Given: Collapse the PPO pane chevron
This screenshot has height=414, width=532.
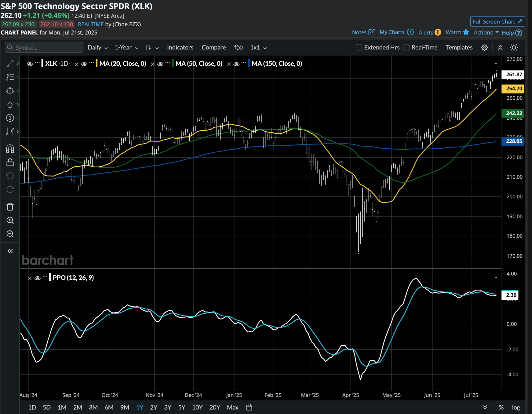Looking at the screenshot, I should point(496,278).
